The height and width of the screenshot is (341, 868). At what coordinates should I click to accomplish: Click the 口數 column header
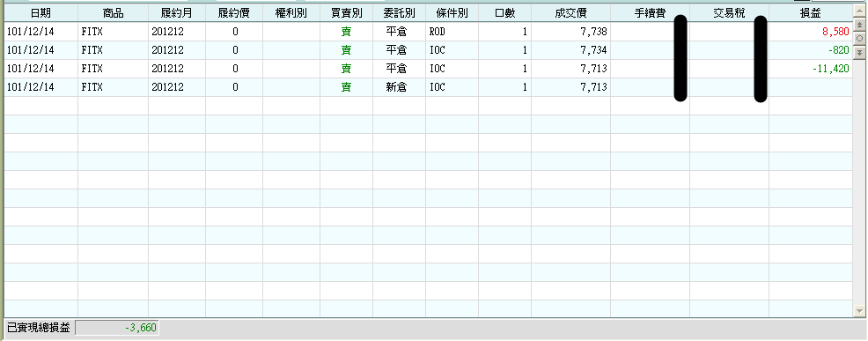(504, 12)
